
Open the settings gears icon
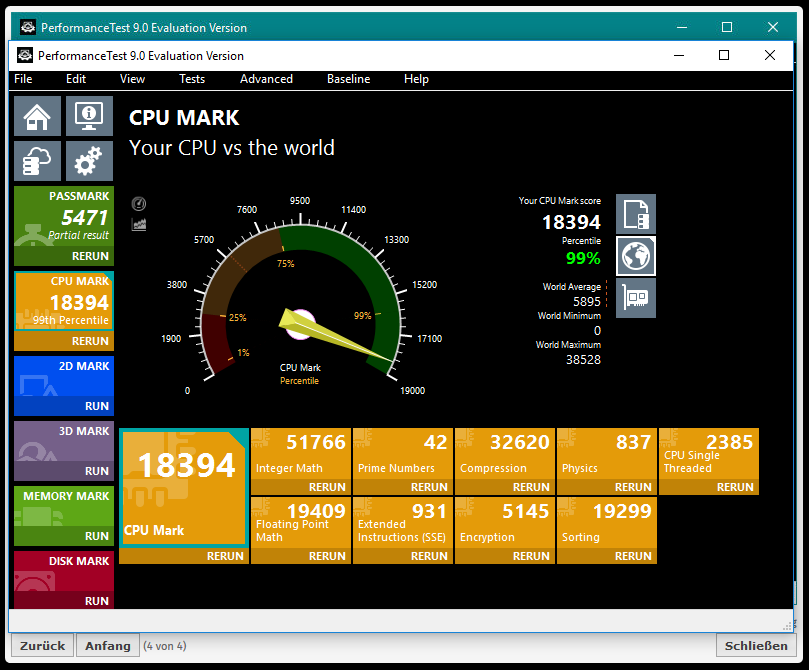89,161
